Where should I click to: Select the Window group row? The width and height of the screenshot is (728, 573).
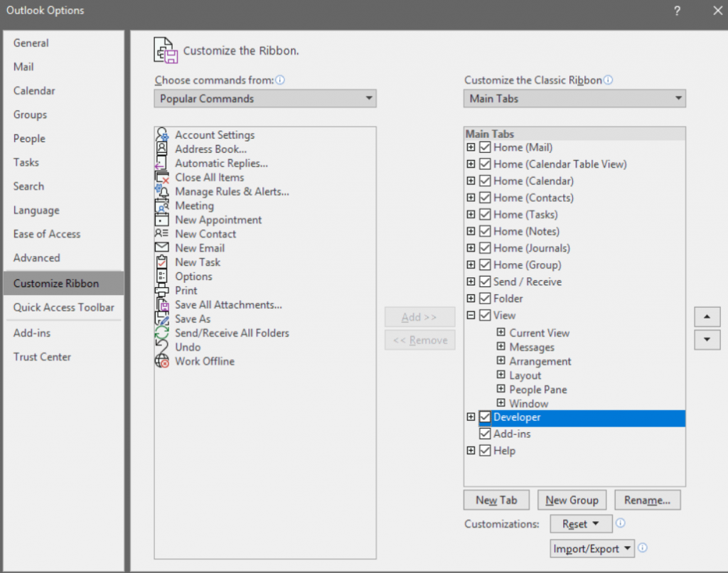tap(528, 404)
